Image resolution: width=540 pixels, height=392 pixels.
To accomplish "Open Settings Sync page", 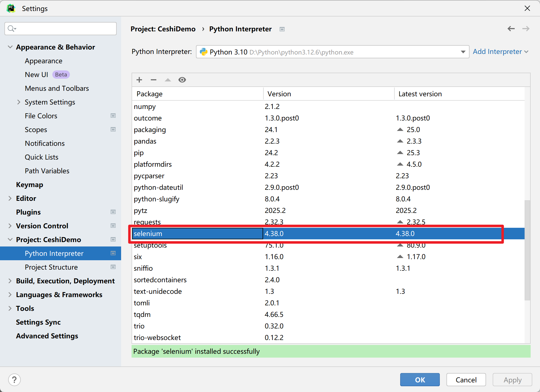I will point(38,322).
